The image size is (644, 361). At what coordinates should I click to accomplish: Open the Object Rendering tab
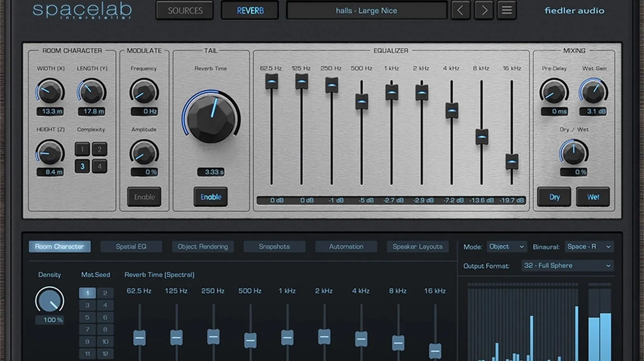click(203, 247)
